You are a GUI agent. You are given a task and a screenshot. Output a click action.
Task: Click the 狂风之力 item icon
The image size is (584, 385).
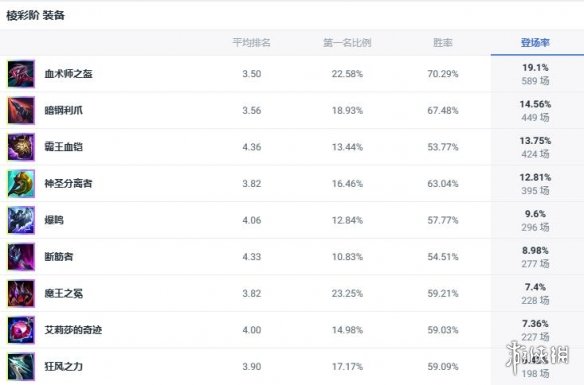21,366
